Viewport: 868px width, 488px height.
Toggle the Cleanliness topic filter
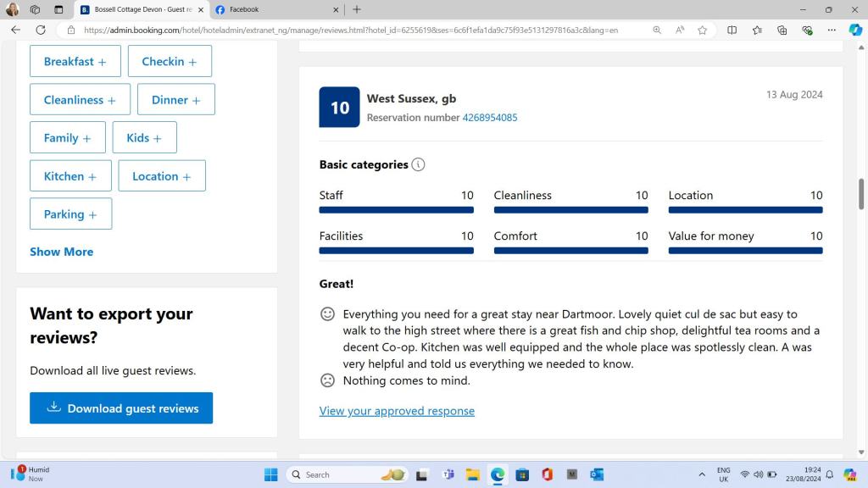80,100
